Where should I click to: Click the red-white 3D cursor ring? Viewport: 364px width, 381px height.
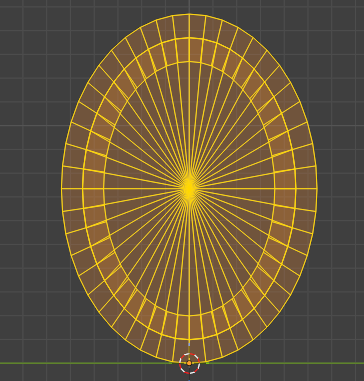click(189, 363)
